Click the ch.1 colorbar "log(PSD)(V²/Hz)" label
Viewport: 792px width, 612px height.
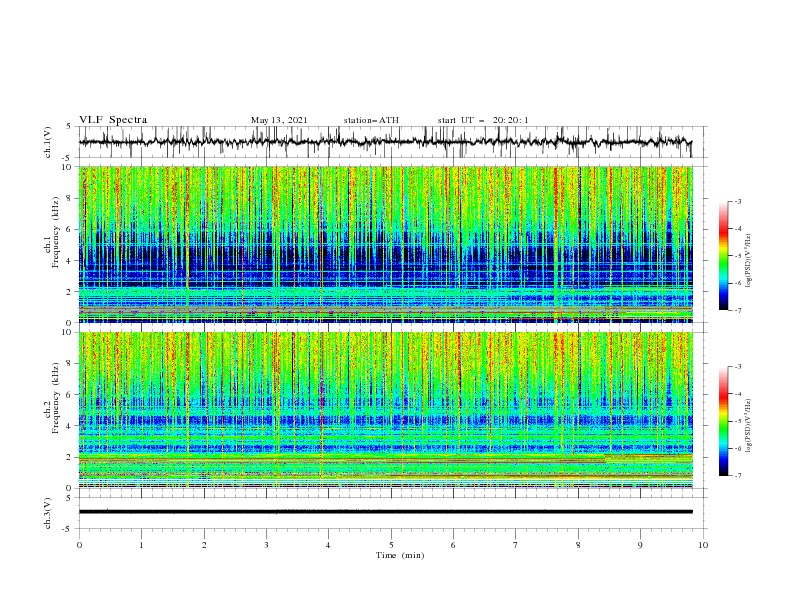coord(749,261)
